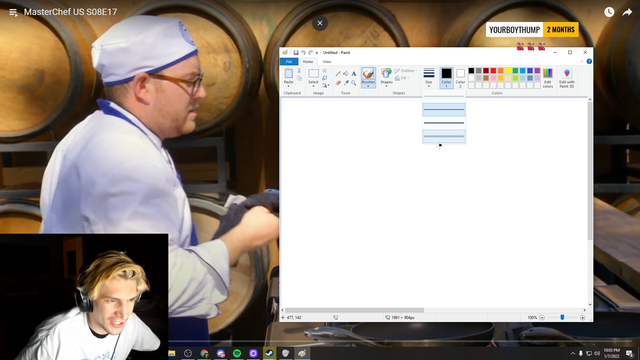The image size is (640, 360).
Task: Open Steam from the taskbar
Action: coord(269,353)
